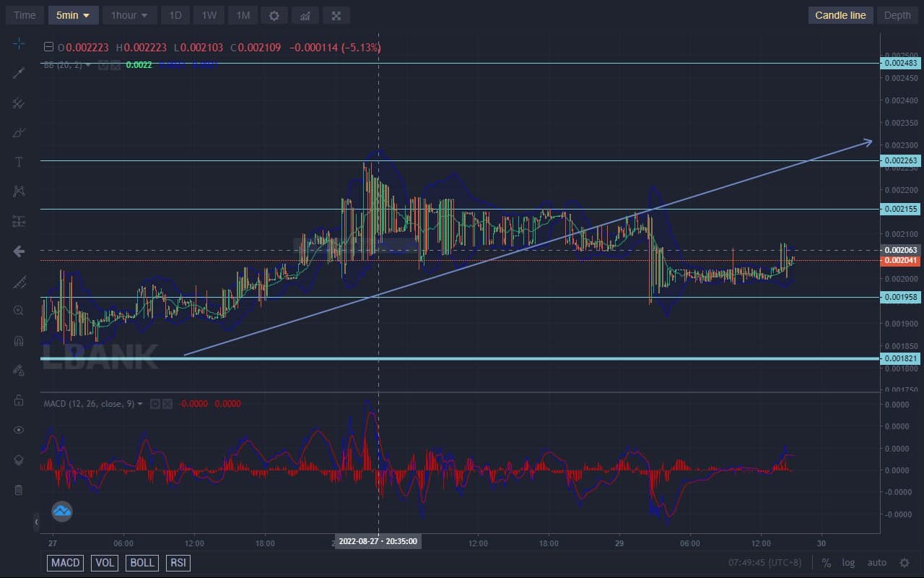Image resolution: width=924 pixels, height=578 pixels.
Task: Click the 0.002063 crosshair price label
Action: [900, 250]
